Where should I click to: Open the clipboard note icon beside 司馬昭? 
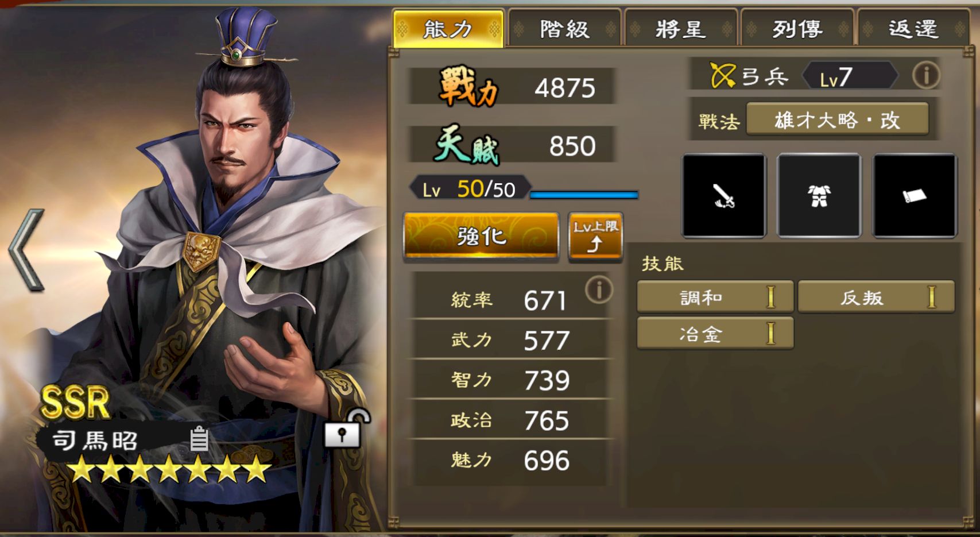[199, 439]
